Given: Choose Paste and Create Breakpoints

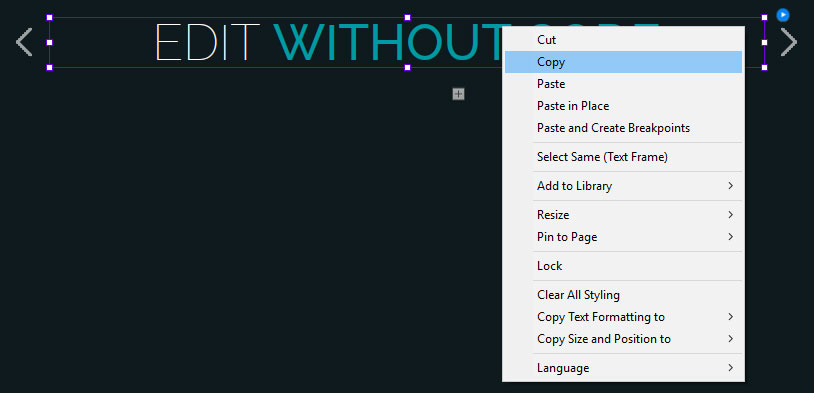Looking at the screenshot, I should (623, 128).
